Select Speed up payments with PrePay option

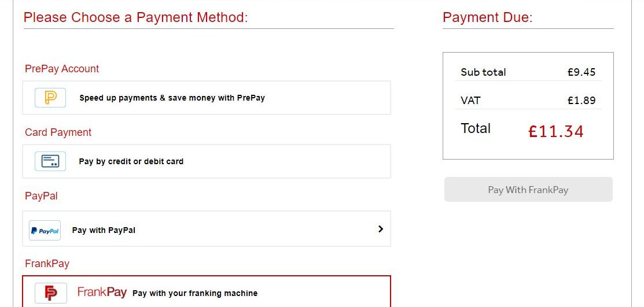click(x=207, y=98)
